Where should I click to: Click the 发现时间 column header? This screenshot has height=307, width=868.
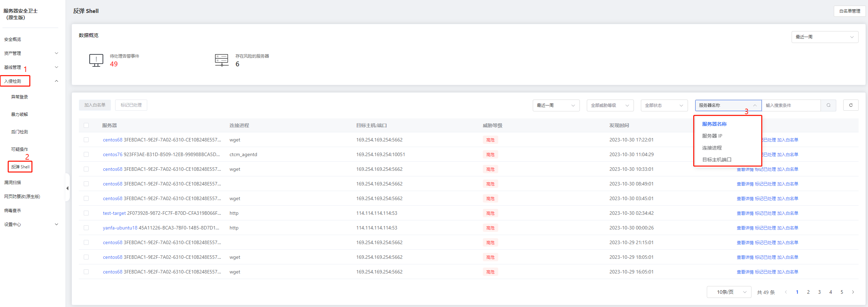619,125
